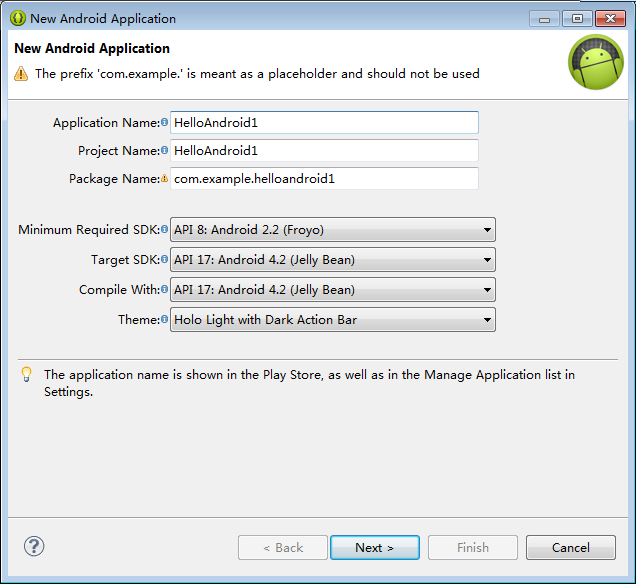Click the 'com.example.' placeholder warning text

click(x=257, y=74)
